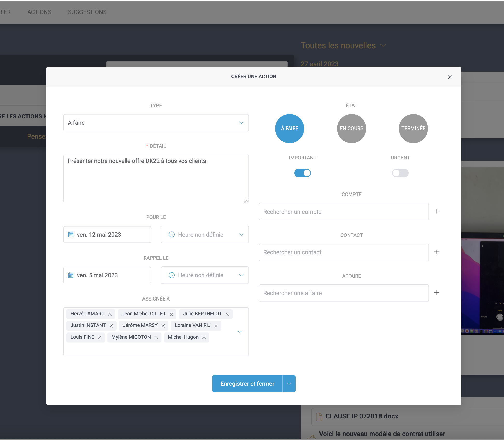504x440 pixels.
Task: Open the Suggestions tab
Action: point(87,12)
